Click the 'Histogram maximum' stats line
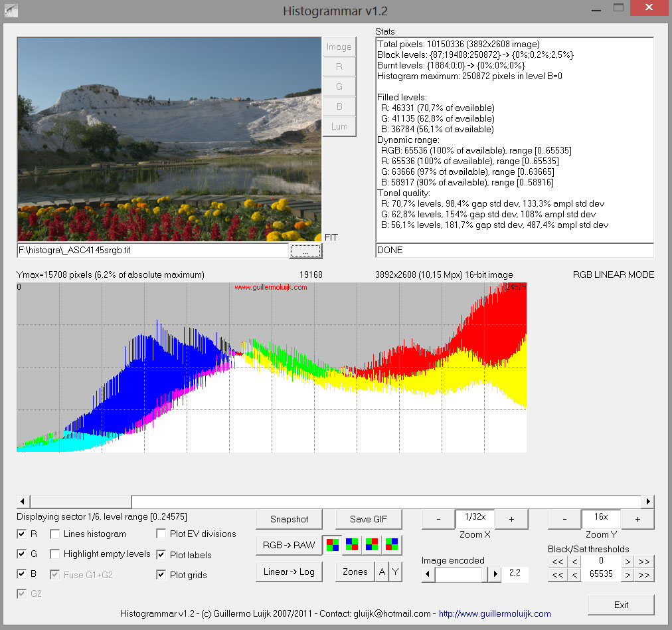The height and width of the screenshot is (630, 672). pos(469,76)
